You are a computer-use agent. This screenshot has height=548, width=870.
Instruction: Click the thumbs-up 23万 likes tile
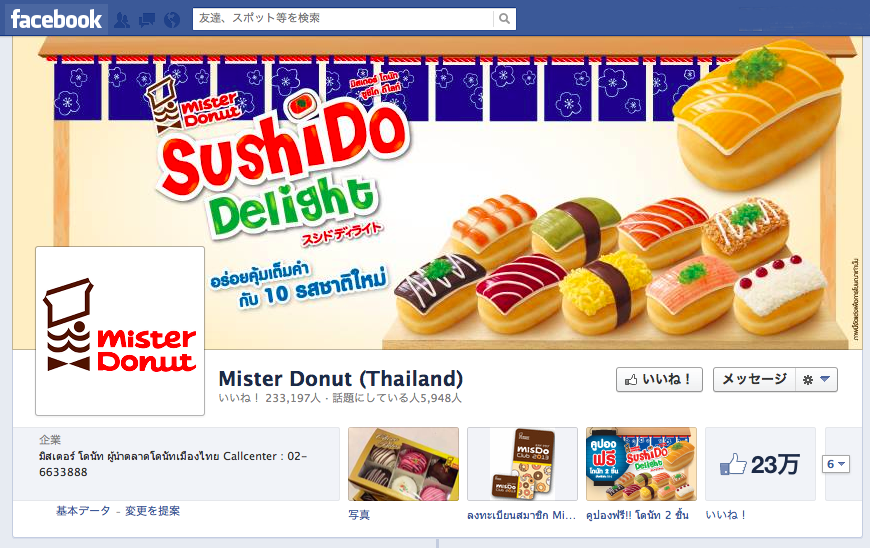[760, 464]
